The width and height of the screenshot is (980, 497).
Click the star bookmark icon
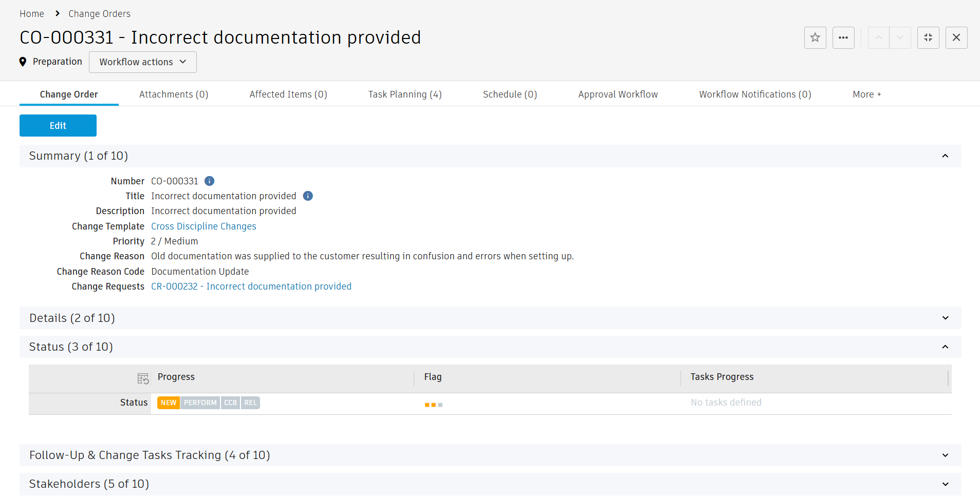(x=815, y=37)
